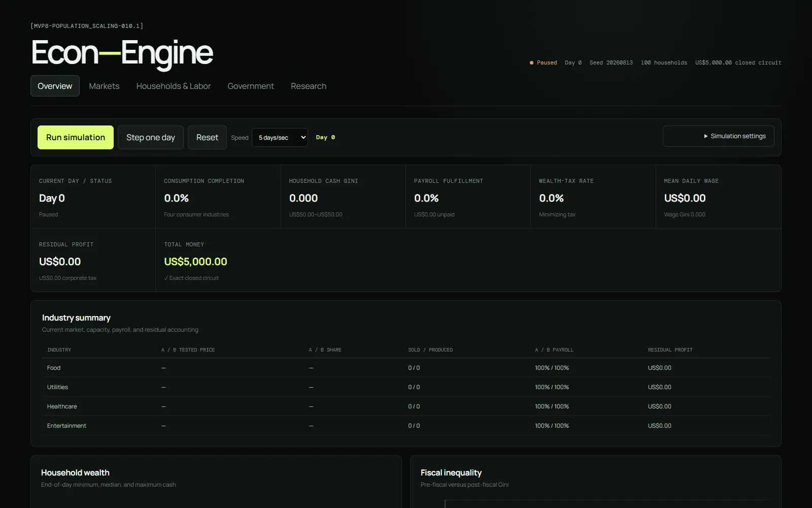This screenshot has width=812, height=508.
Task: Switch to the Markets tab
Action: pyautogui.click(x=104, y=86)
